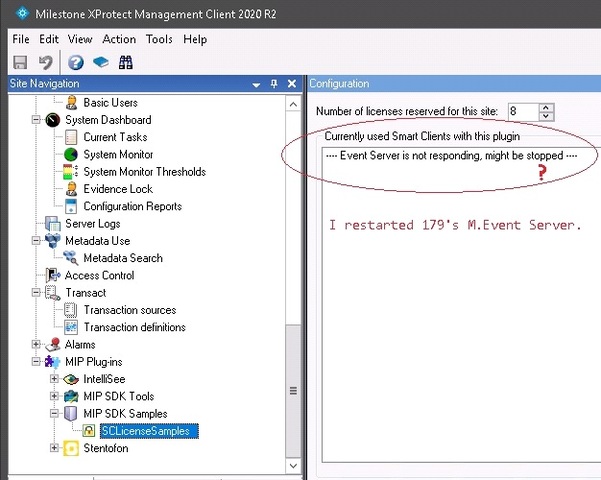Click the reserved licenses number field
Image resolution: width=601 pixels, height=480 pixels.
pyautogui.click(x=522, y=112)
